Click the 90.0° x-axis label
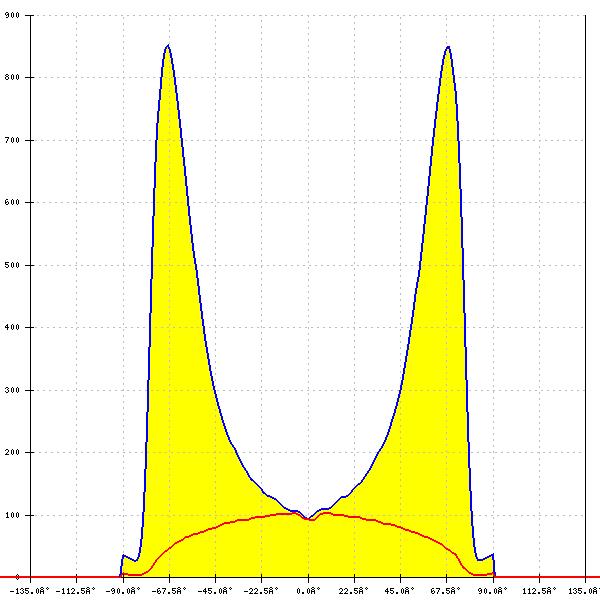This screenshot has height=600, width=600. 493,590
